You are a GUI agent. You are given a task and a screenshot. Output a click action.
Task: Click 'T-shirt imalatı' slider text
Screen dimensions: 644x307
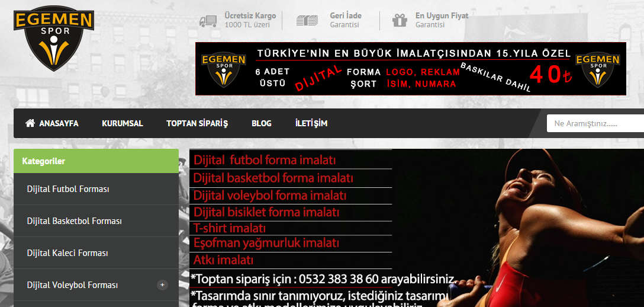coord(230,228)
